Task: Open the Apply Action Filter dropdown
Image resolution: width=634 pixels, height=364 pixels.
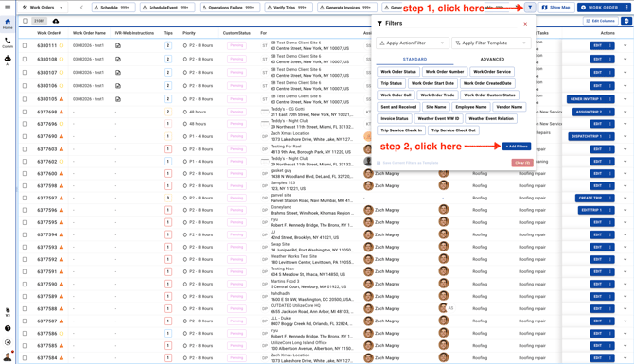Action: (412, 43)
